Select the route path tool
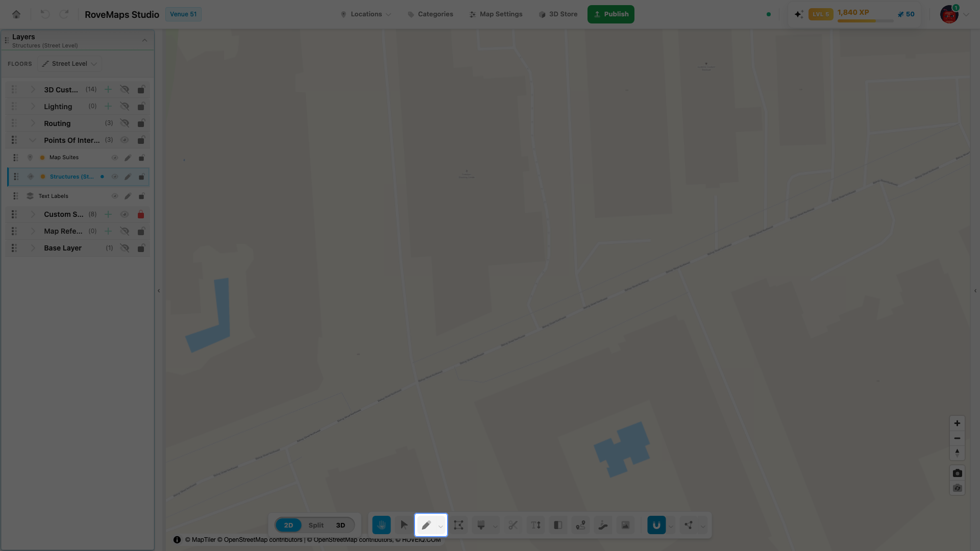980x551 pixels. coord(580,525)
